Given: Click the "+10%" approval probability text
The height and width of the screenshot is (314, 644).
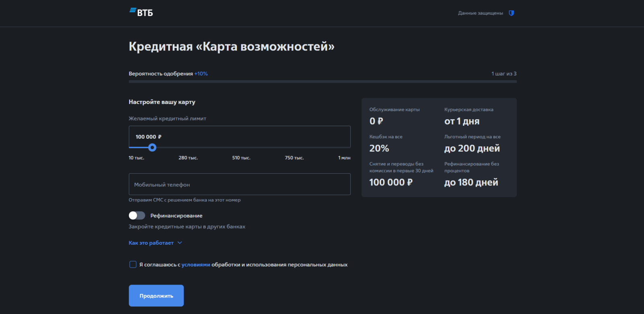Looking at the screenshot, I should click(x=201, y=74).
